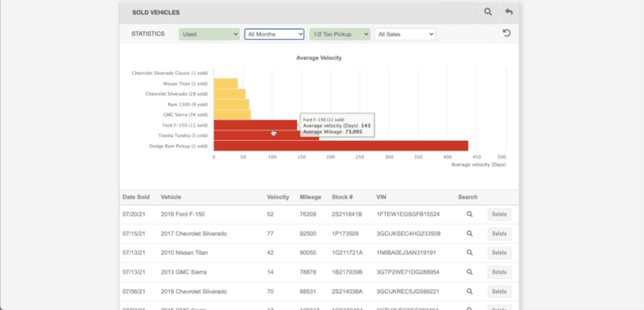
Task: Open the Used condition dropdown
Action: (x=209, y=35)
